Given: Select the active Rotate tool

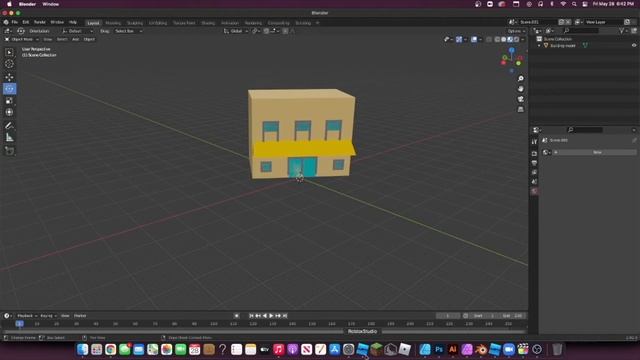Looking at the screenshot, I should click(9, 89).
